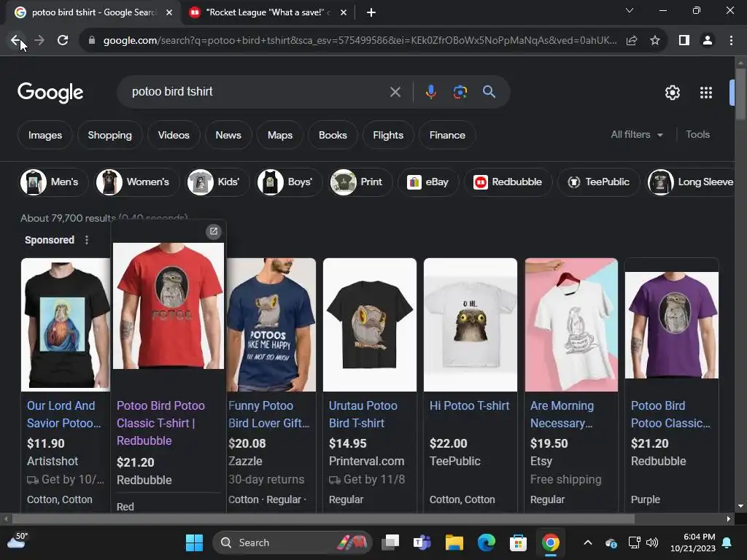Open the volume control in system tray
The height and width of the screenshot is (560, 747).
652,542
